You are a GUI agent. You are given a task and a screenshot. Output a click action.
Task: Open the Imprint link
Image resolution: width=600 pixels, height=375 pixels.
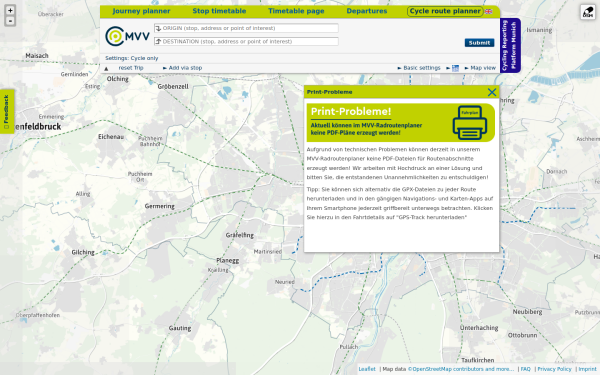pyautogui.click(x=587, y=369)
